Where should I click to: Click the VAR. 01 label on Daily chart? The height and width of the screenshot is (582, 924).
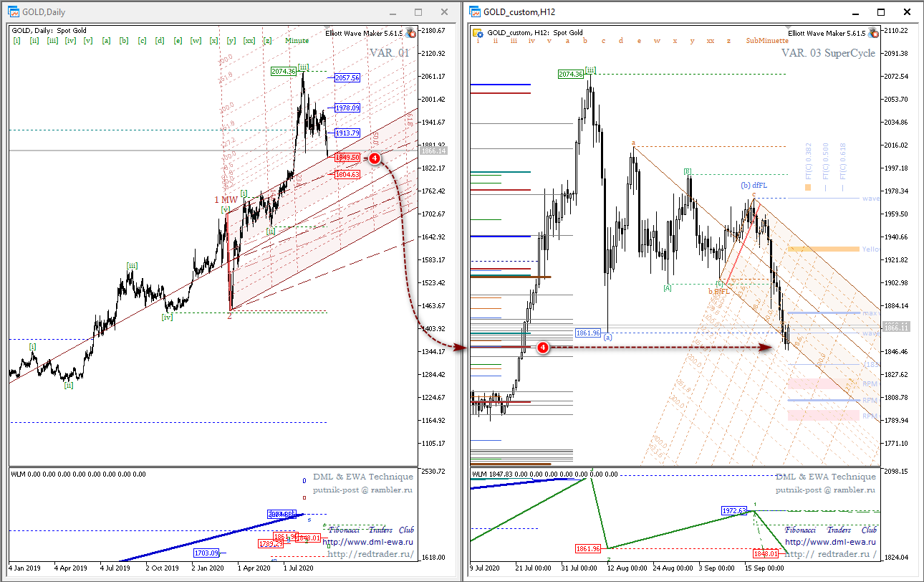[x=389, y=53]
